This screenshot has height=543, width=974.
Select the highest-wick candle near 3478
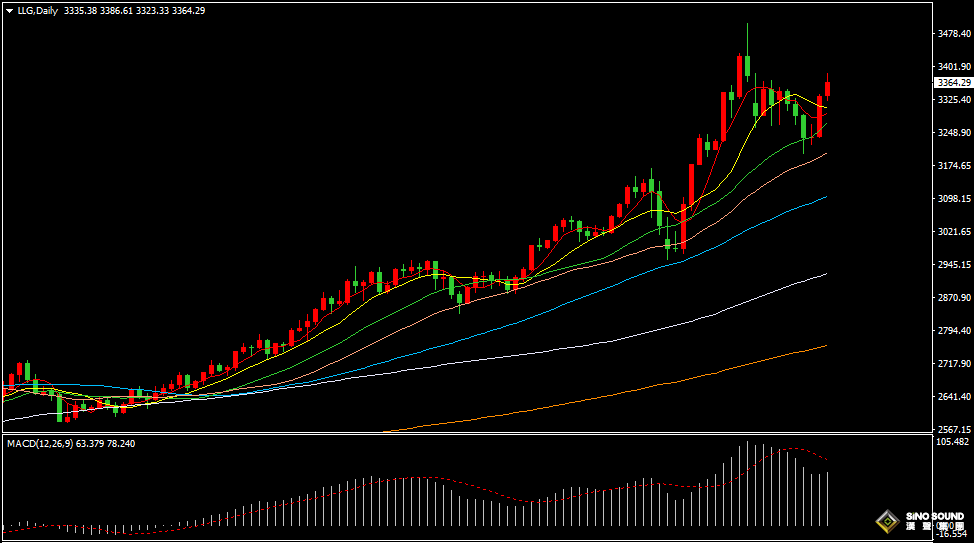(747, 66)
